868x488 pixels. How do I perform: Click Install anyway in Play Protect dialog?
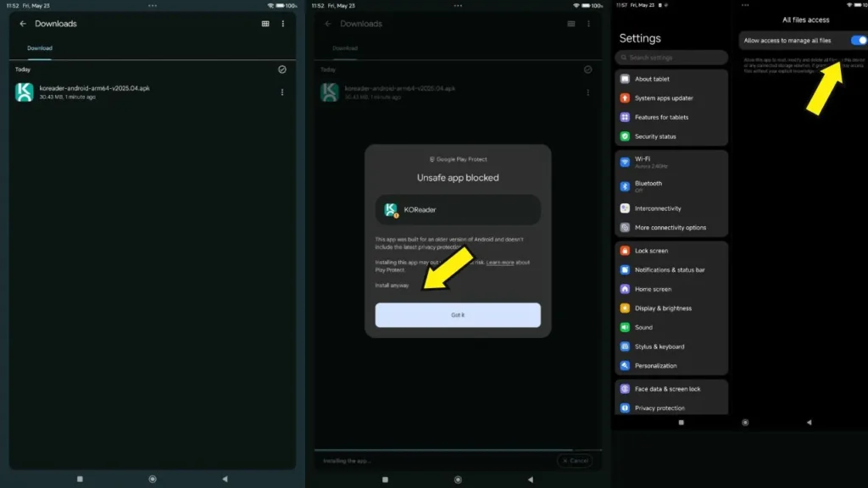pyautogui.click(x=392, y=286)
